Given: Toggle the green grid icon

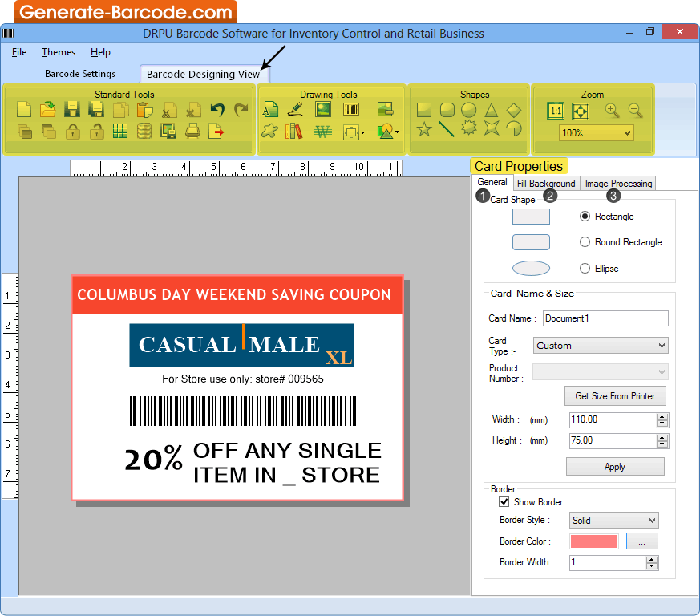Looking at the screenshot, I should coord(120,131).
